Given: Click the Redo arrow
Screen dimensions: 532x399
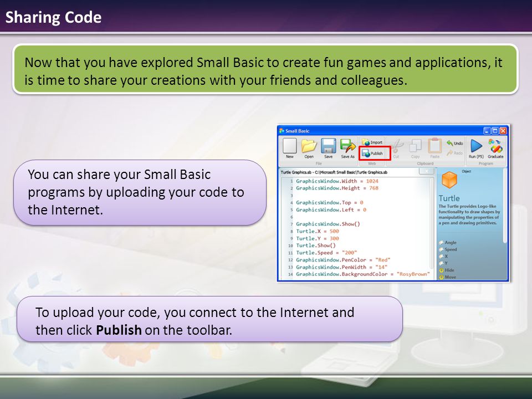Looking at the screenshot, I should pos(454,153).
